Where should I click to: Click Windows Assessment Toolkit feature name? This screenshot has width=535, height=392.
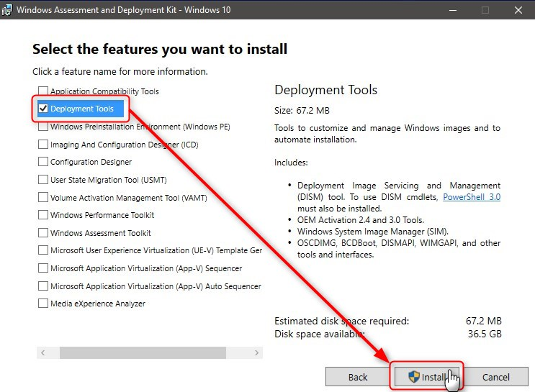tap(101, 233)
